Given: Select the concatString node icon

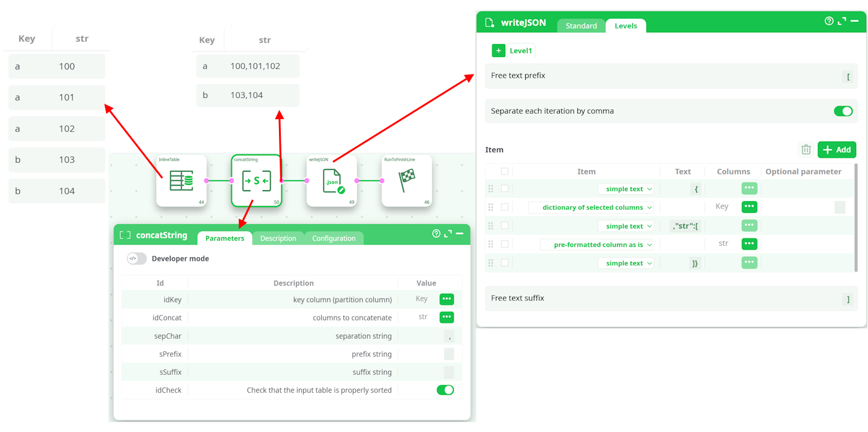Looking at the screenshot, I should [x=256, y=181].
